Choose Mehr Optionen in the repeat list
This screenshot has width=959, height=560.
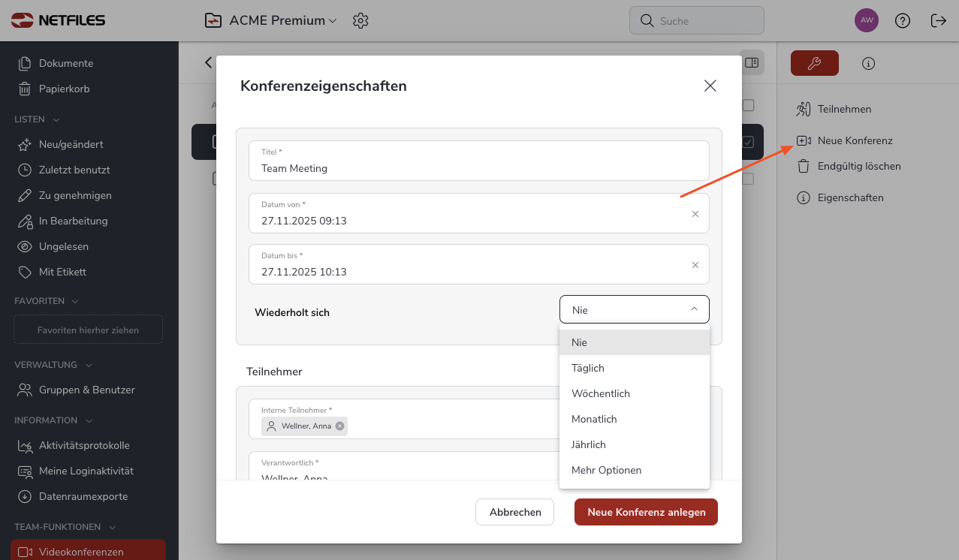coord(607,470)
